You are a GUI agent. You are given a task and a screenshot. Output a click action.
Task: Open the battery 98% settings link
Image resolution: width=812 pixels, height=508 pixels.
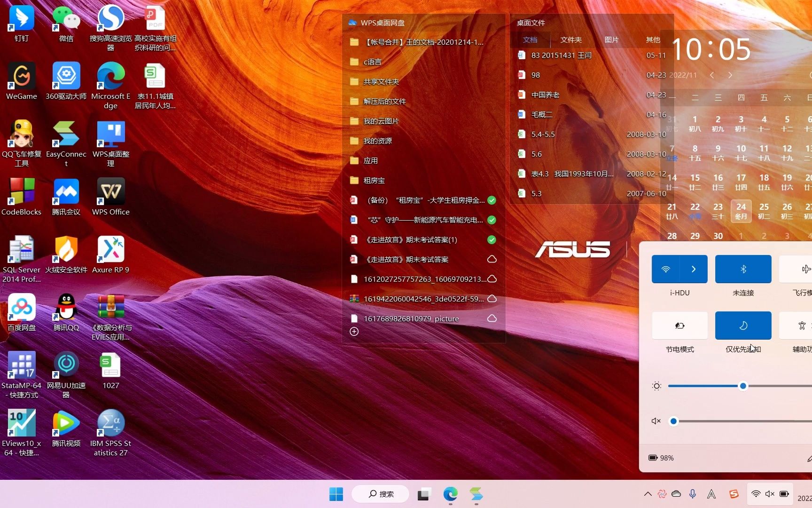(x=661, y=458)
